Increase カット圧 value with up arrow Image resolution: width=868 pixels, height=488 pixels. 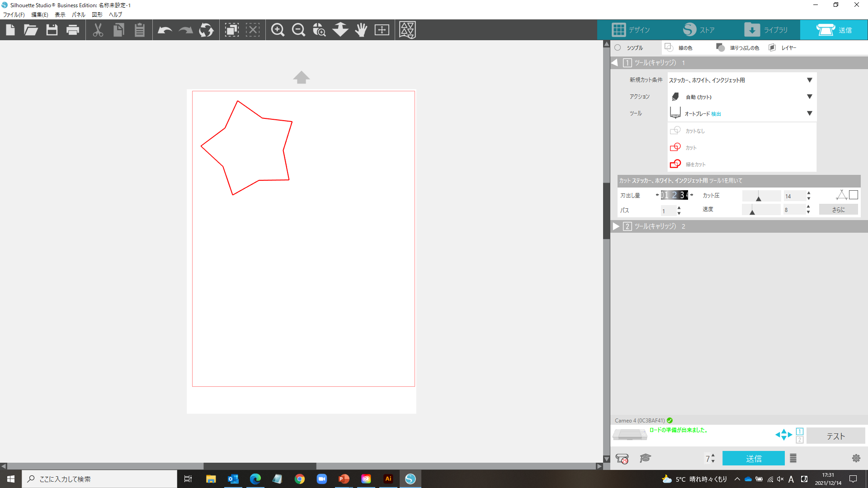click(809, 193)
